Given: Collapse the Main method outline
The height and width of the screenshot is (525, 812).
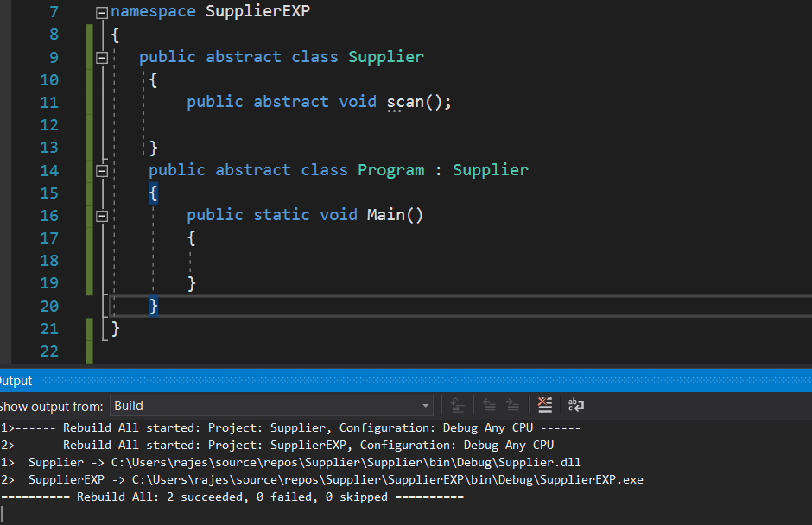Looking at the screenshot, I should 102,215.
